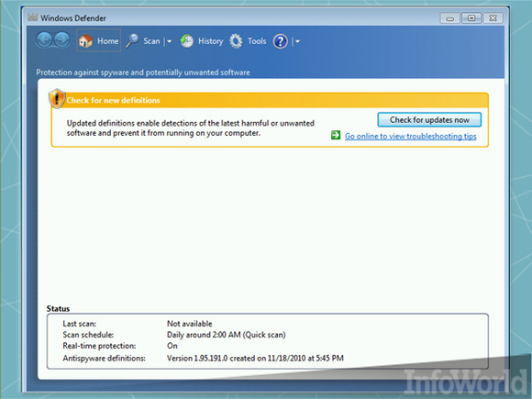Minimize the Windows Defender window
532x399 pixels.
pos(449,18)
